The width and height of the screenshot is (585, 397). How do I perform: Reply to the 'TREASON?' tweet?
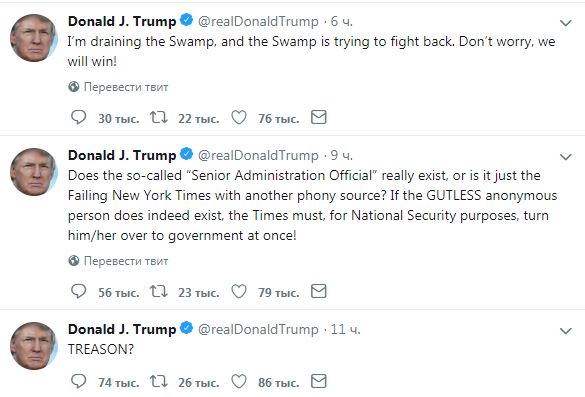coord(78,381)
